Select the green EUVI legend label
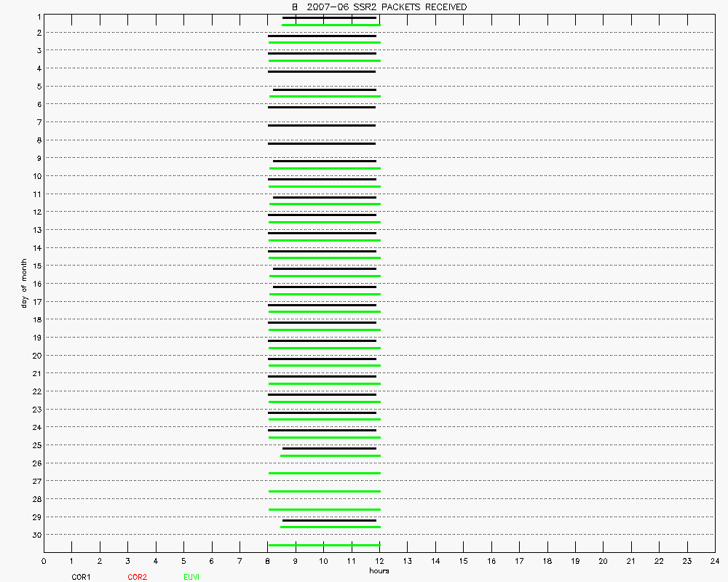This screenshot has height=582, width=728. [x=191, y=577]
